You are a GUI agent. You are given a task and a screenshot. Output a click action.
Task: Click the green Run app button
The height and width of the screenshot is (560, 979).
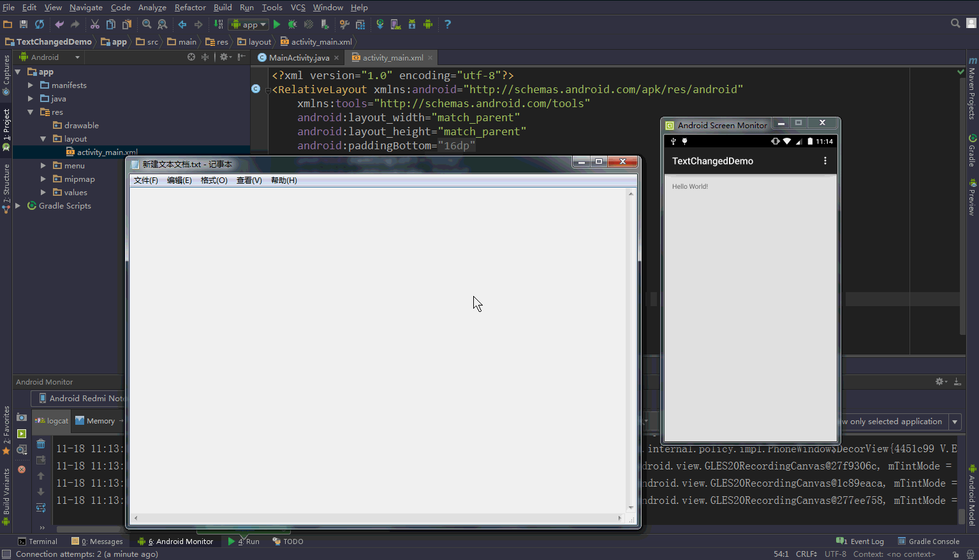tap(277, 24)
